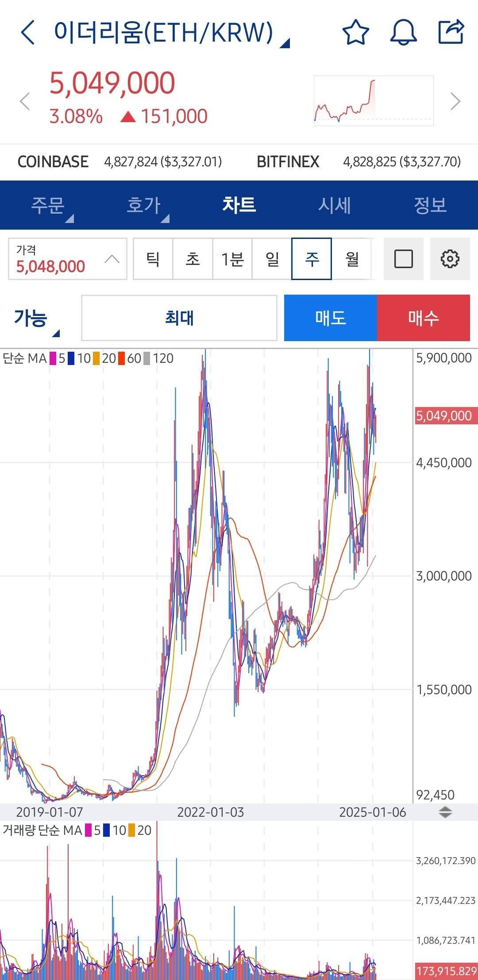
Task: Tap the share icon
Action: coord(451,32)
